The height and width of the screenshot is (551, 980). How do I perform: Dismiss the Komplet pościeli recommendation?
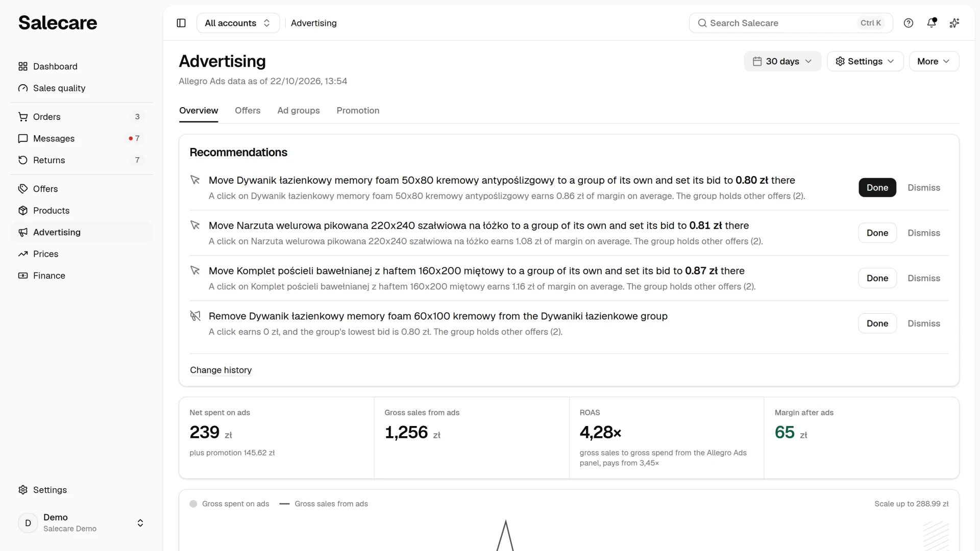point(924,278)
